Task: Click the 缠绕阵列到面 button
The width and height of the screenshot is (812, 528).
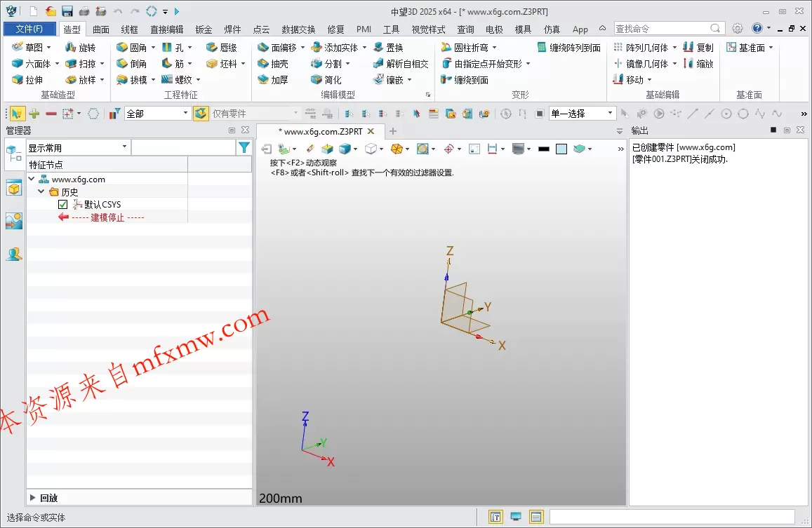Action: tap(568, 47)
